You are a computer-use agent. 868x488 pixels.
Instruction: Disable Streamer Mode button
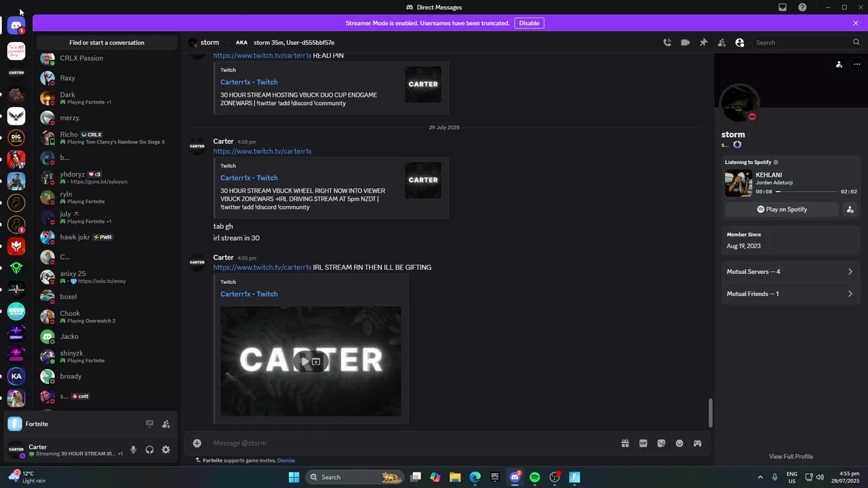point(529,23)
